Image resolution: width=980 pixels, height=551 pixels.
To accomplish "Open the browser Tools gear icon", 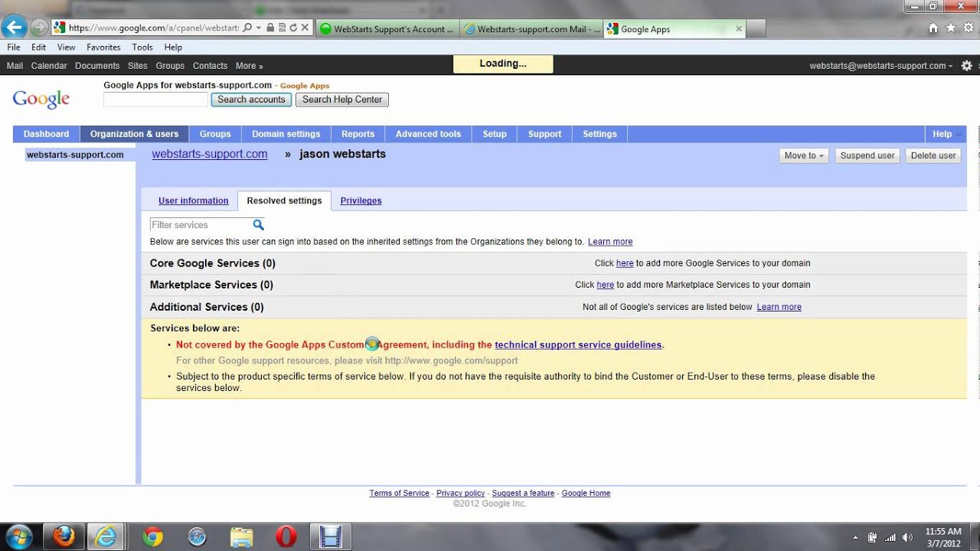I will coord(969,28).
